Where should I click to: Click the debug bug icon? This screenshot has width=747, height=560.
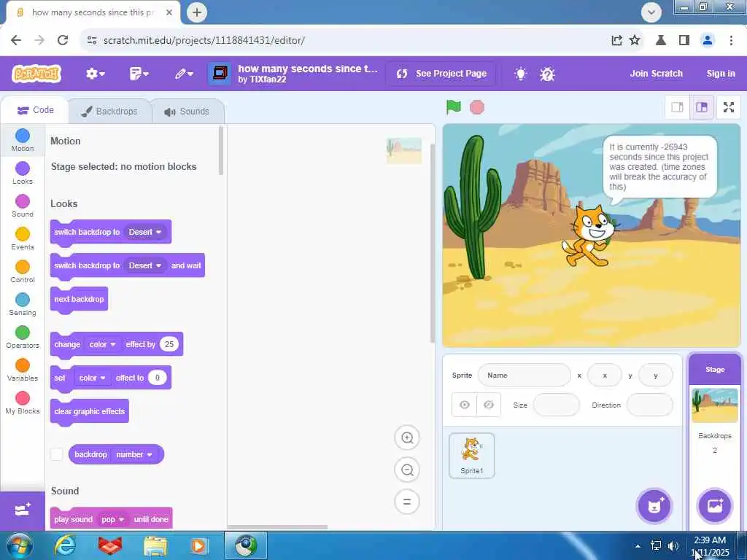[x=547, y=74]
